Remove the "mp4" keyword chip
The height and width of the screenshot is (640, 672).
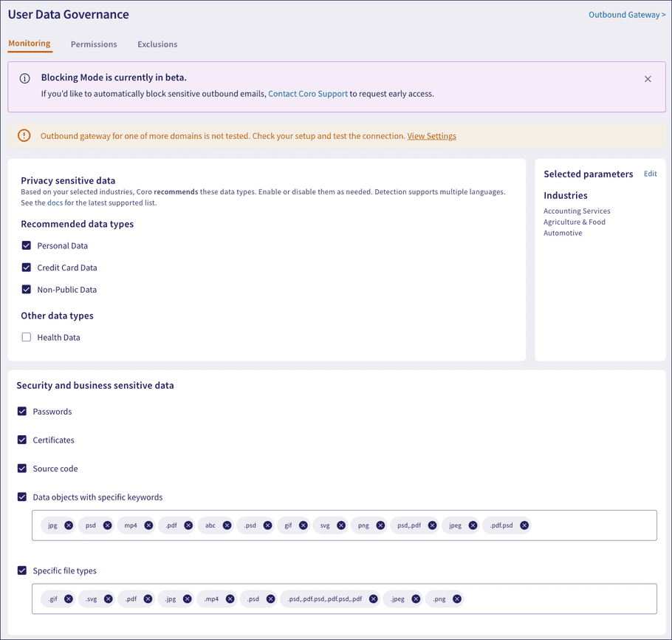(148, 525)
